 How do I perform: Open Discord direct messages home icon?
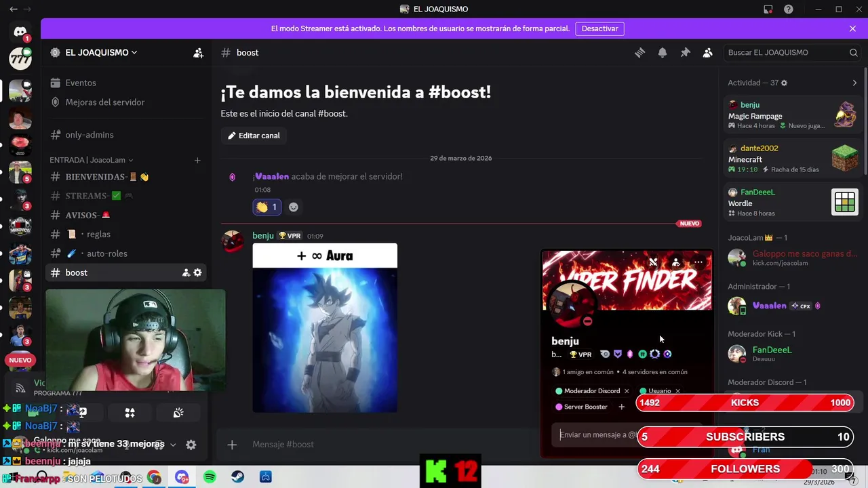coord(20,32)
